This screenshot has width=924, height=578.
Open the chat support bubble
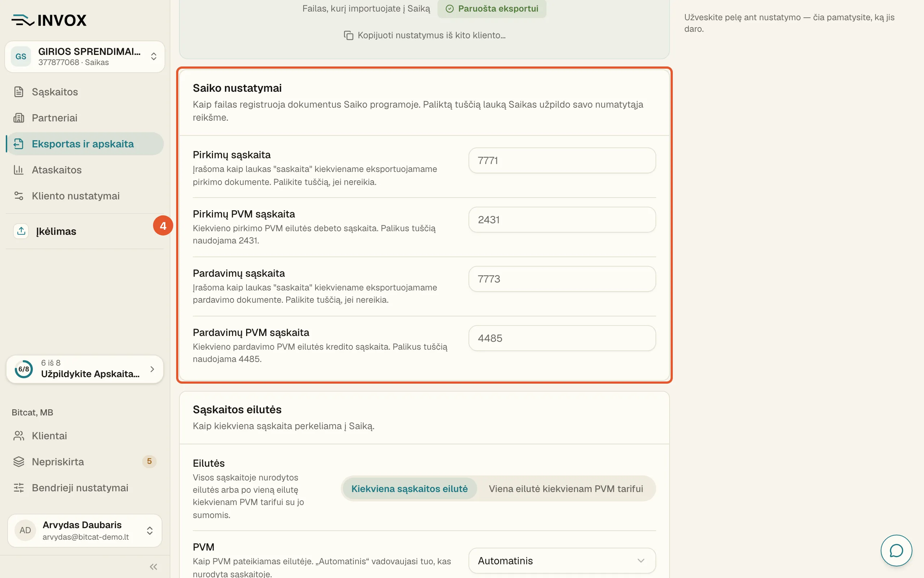896,551
